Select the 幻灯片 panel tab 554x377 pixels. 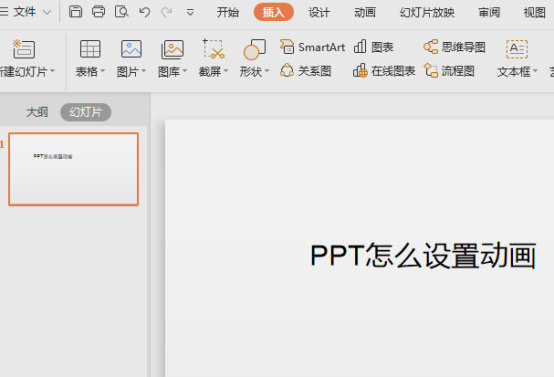pyautogui.click(x=86, y=112)
